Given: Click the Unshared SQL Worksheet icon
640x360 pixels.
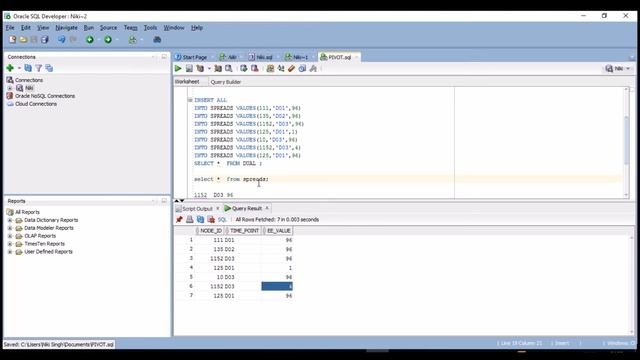Looking at the screenshot, I should (x=270, y=69).
